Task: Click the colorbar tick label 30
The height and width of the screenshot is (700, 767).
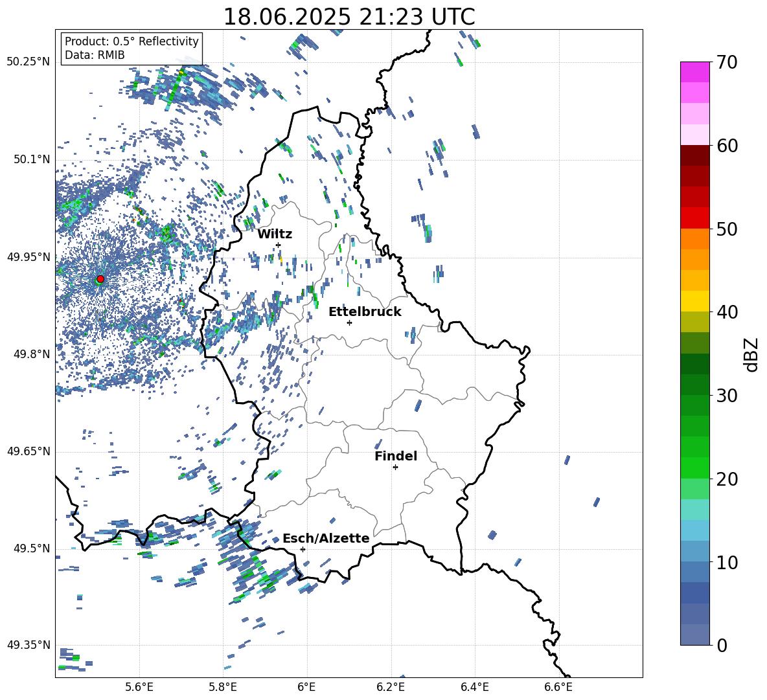Action: point(727,396)
